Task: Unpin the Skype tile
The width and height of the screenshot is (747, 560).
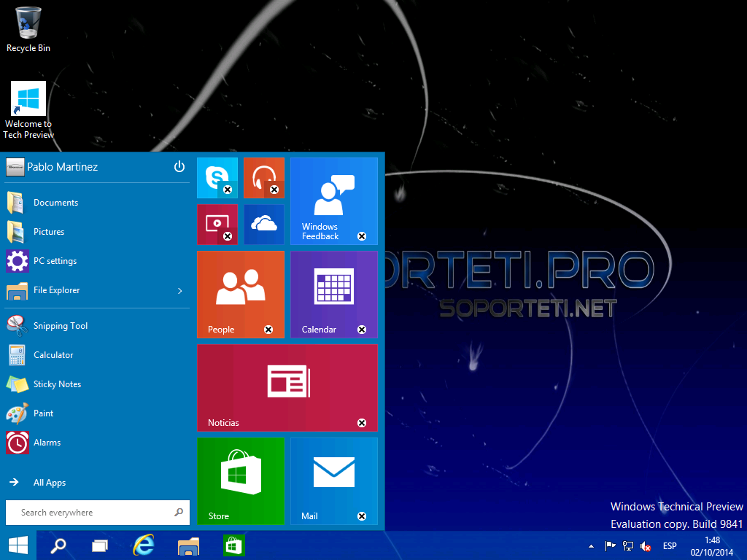Action: [227, 189]
